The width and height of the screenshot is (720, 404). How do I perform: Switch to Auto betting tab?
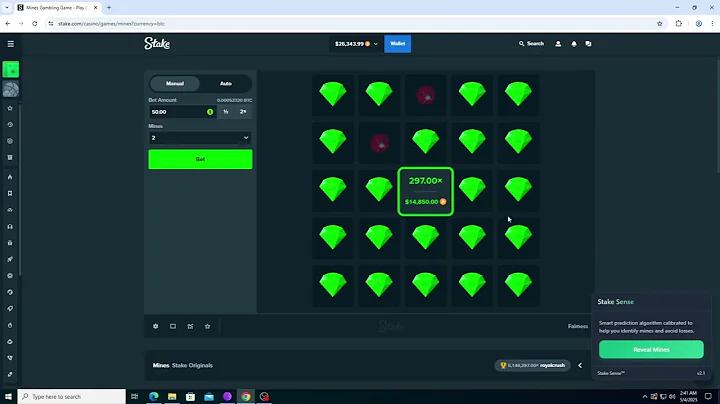[x=225, y=84]
